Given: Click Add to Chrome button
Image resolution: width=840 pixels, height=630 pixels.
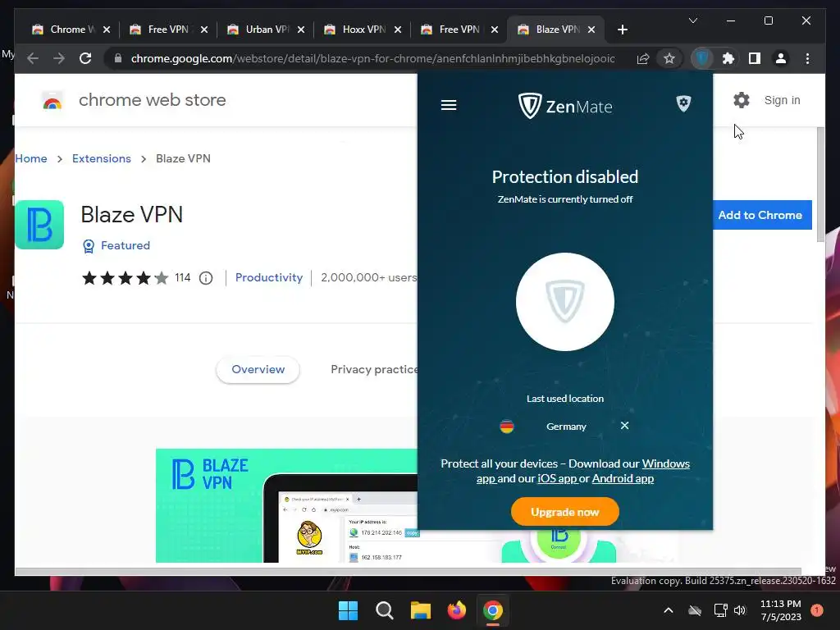Looking at the screenshot, I should [762, 215].
